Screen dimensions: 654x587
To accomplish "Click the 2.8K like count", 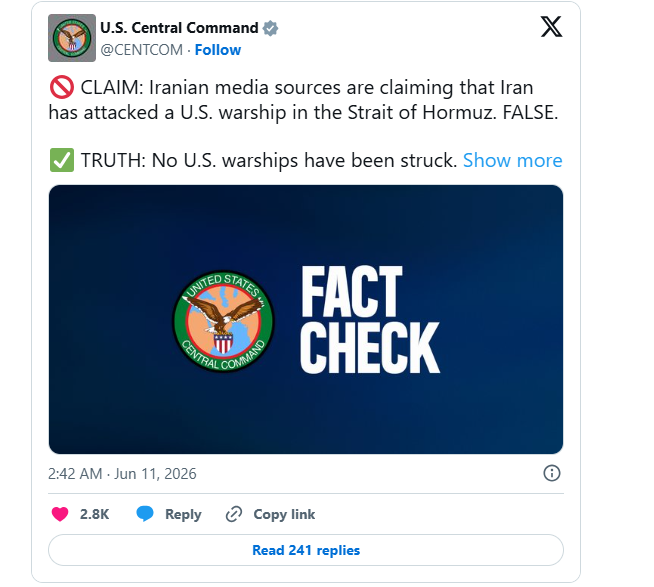I will click(94, 514).
